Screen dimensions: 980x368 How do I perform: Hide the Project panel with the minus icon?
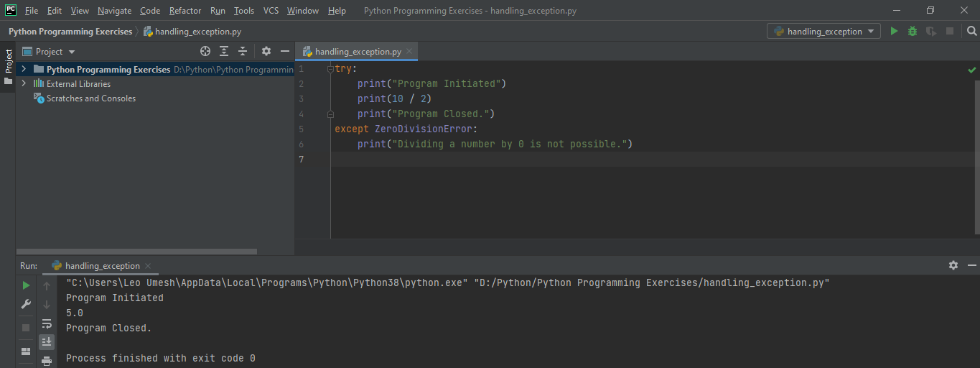pyautogui.click(x=285, y=51)
